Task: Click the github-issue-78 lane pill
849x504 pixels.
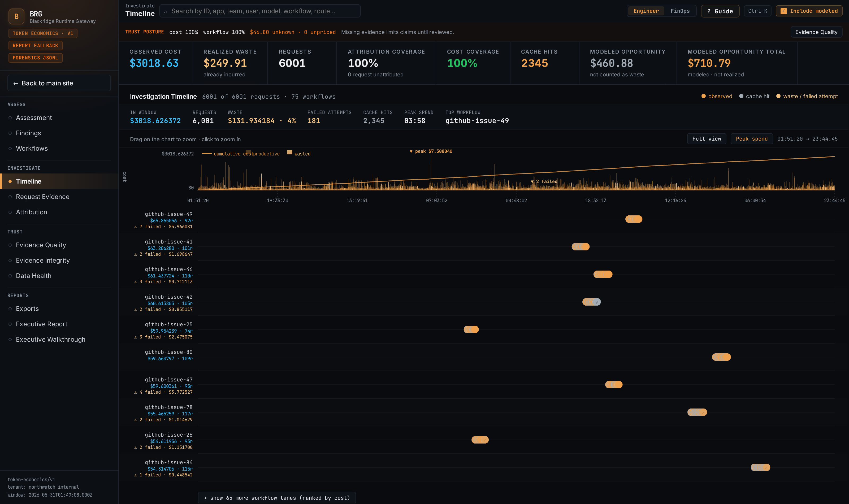Action: coord(697,412)
